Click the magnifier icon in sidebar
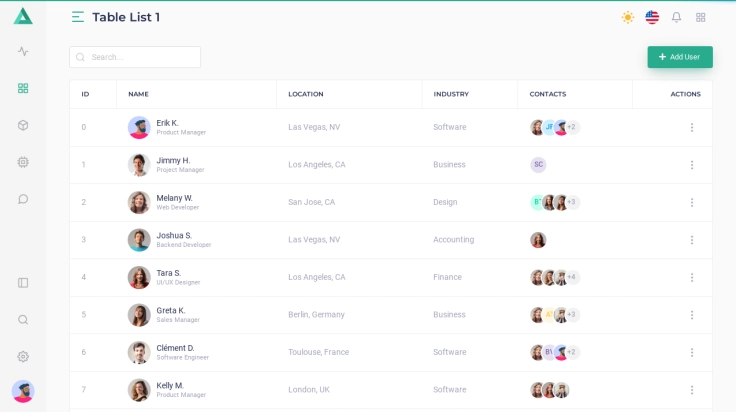736x412 pixels. (x=23, y=320)
